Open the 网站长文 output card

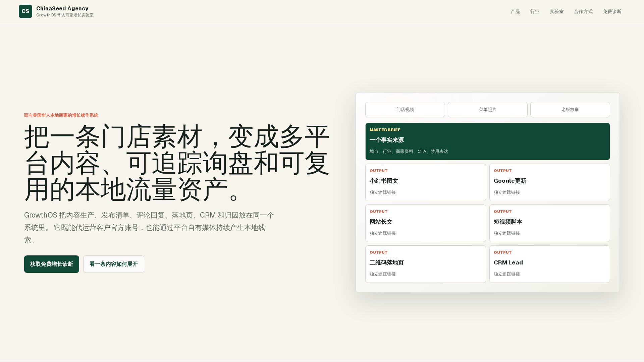coord(426,223)
